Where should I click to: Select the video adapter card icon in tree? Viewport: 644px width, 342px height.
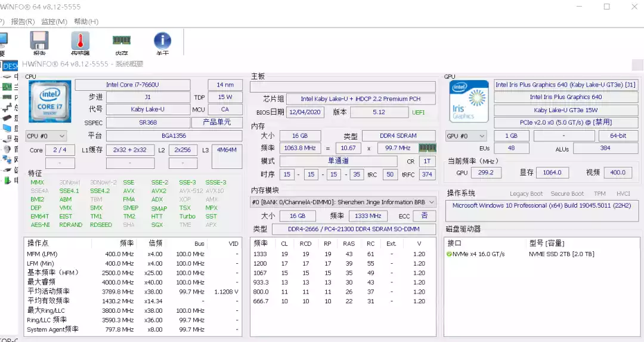click(7, 118)
